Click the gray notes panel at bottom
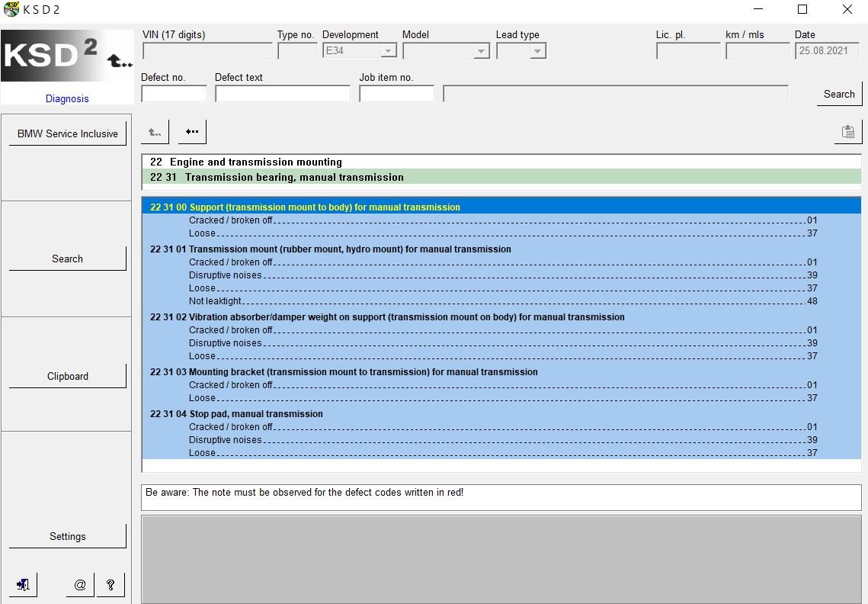Screen dimensions: 868x604 501,560
